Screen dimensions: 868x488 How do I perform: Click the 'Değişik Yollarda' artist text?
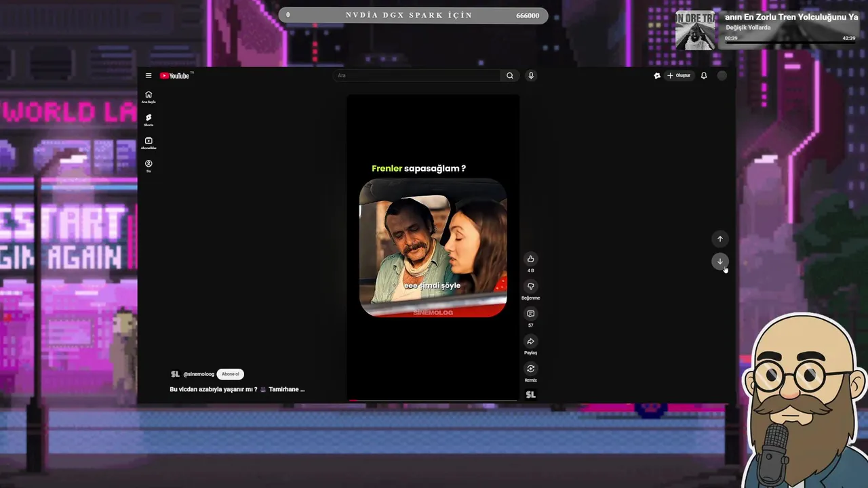coord(748,28)
